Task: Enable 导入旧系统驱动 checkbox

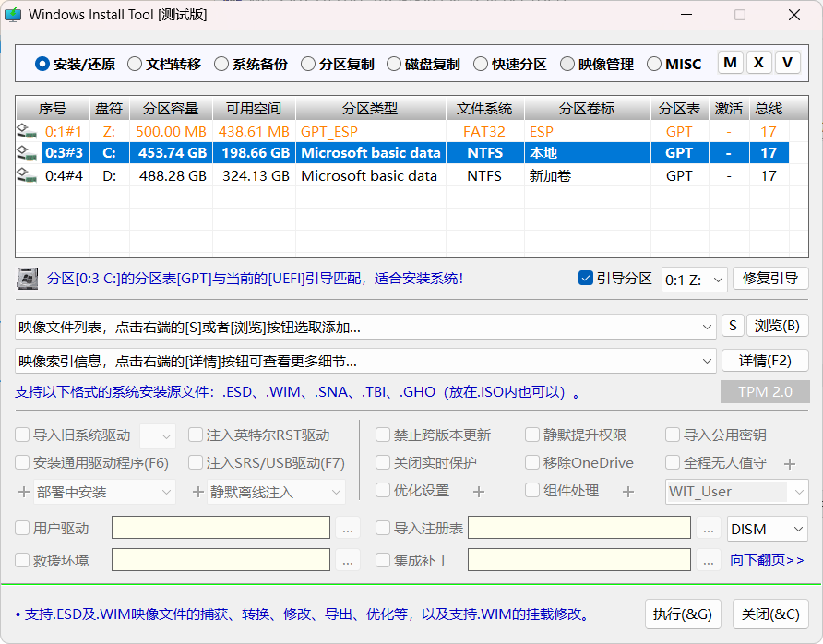Action: 22,435
